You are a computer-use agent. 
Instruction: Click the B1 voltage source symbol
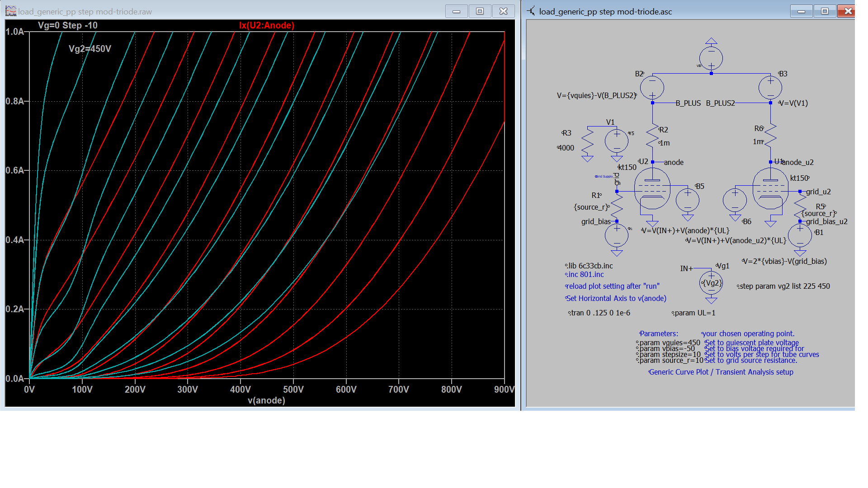(x=800, y=235)
